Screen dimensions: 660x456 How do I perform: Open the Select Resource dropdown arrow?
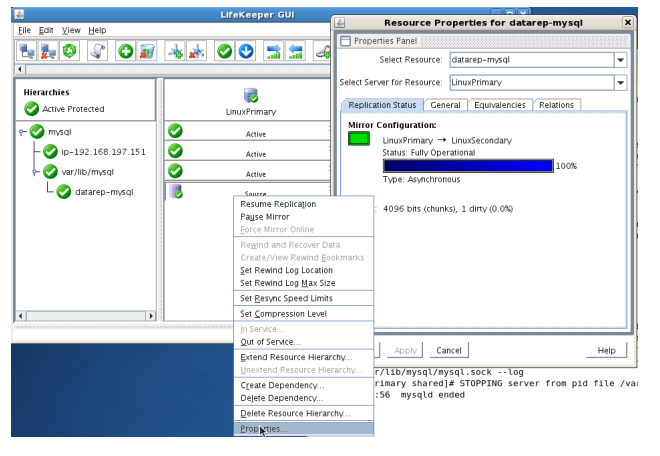click(620, 60)
